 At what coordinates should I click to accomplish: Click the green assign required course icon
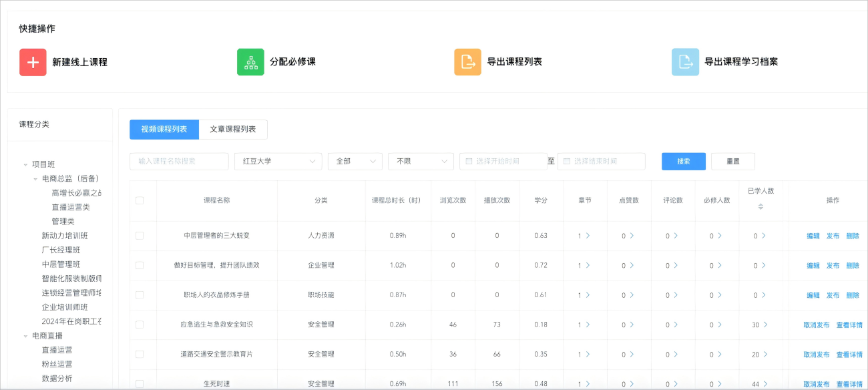click(250, 62)
